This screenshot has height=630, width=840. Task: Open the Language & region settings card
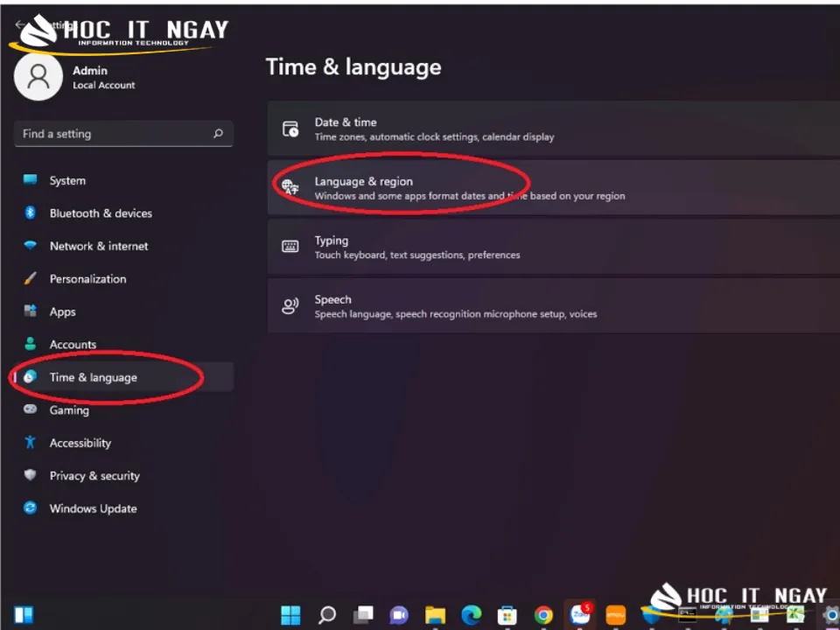(x=554, y=187)
